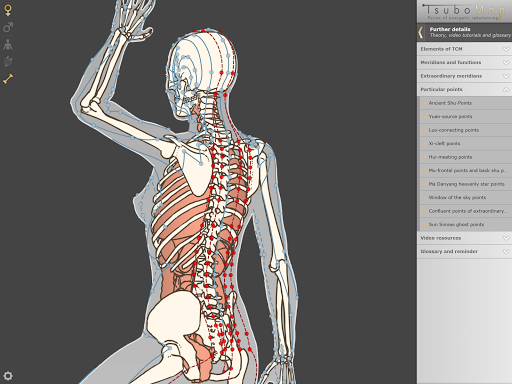The height and width of the screenshot is (384, 512).
Task: Expand Meridians and functions section
Action: [x=464, y=62]
